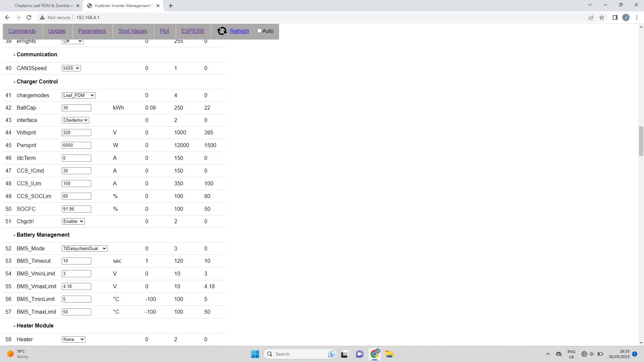Reload the page using browser reload icon
Image resolution: width=644 pixels, height=362 pixels.
[29, 17]
